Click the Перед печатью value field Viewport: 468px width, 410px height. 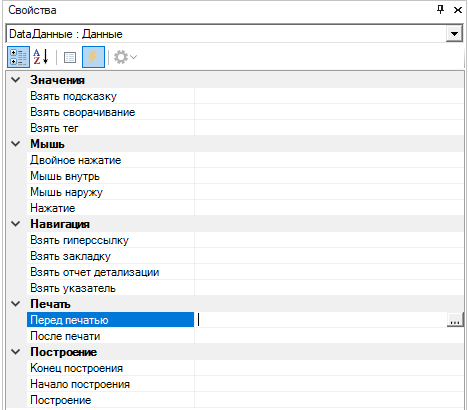pyautogui.click(x=321, y=320)
